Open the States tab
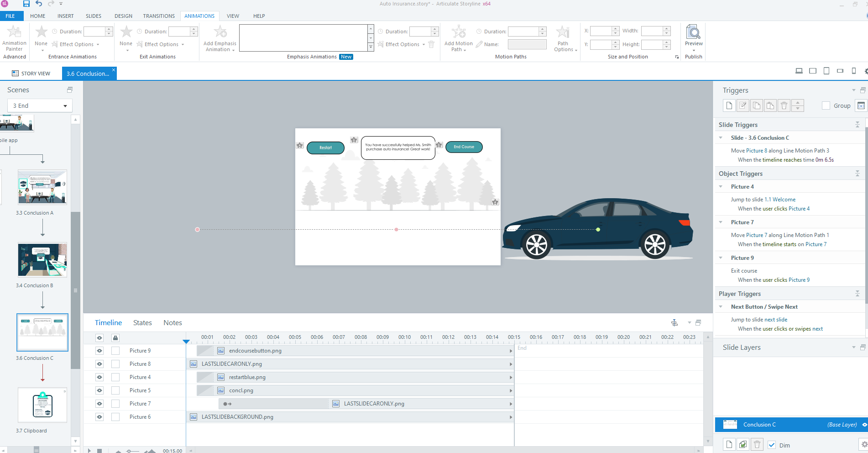The width and height of the screenshot is (868, 453). click(142, 322)
